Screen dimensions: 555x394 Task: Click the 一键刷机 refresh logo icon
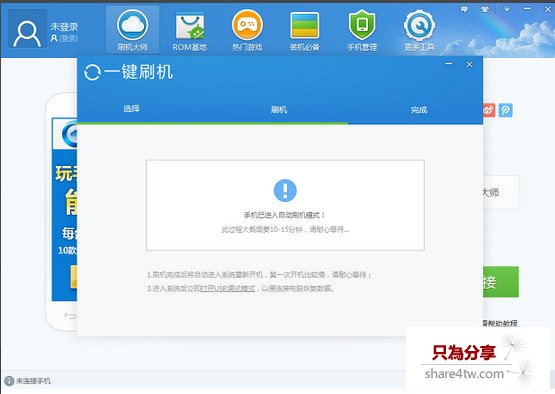(x=93, y=73)
